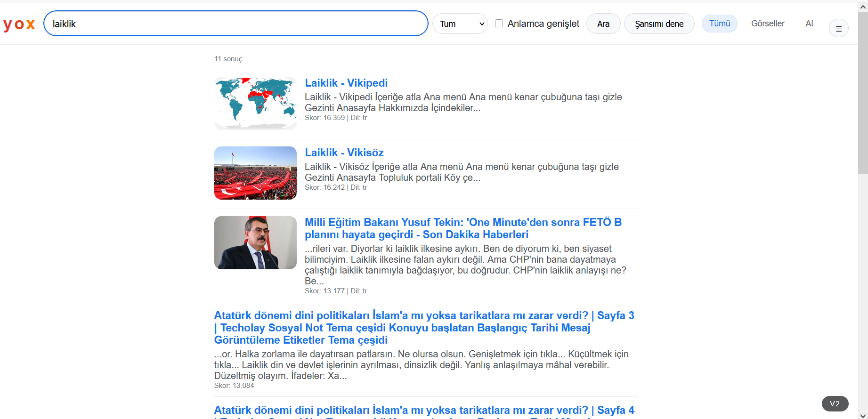Click the search box containing laiklik
This screenshot has width=868, height=419.
point(235,24)
